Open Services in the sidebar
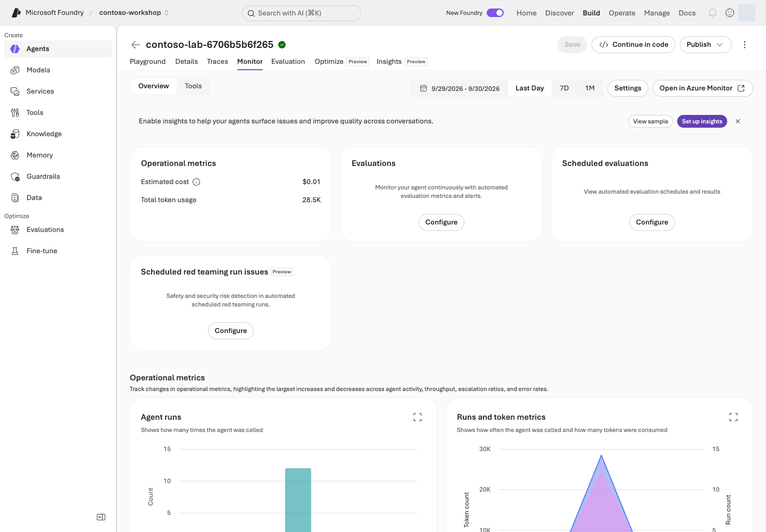Image resolution: width=766 pixels, height=532 pixels. click(x=58, y=92)
